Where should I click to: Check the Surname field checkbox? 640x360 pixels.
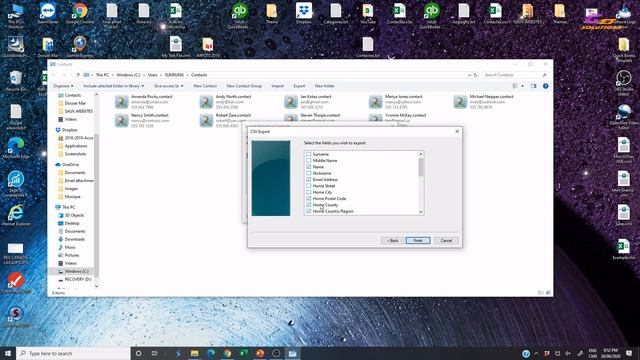click(x=309, y=154)
